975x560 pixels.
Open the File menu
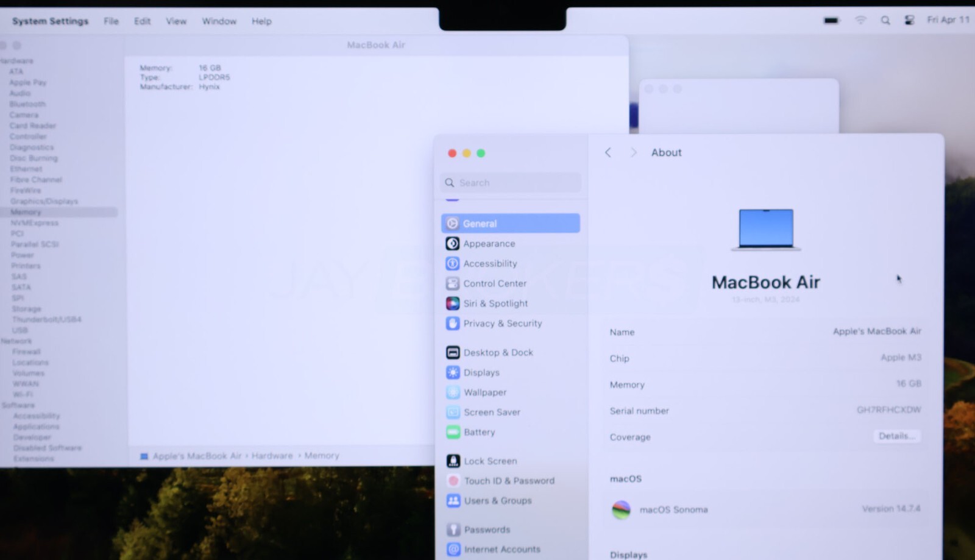point(111,21)
